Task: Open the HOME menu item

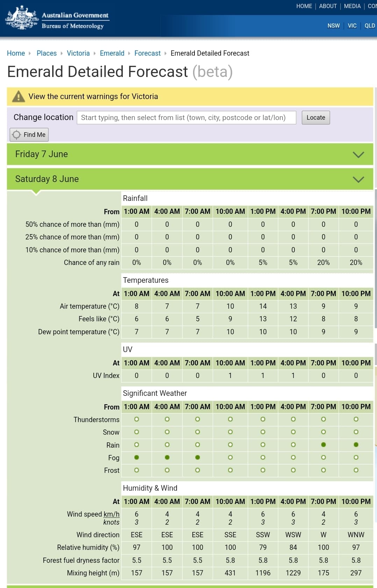Action: [x=304, y=6]
